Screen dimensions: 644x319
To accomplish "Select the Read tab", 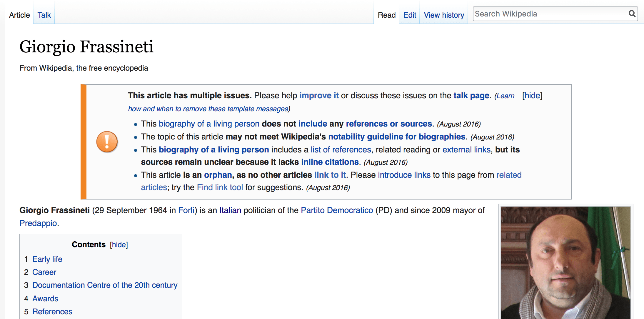I will click(387, 15).
